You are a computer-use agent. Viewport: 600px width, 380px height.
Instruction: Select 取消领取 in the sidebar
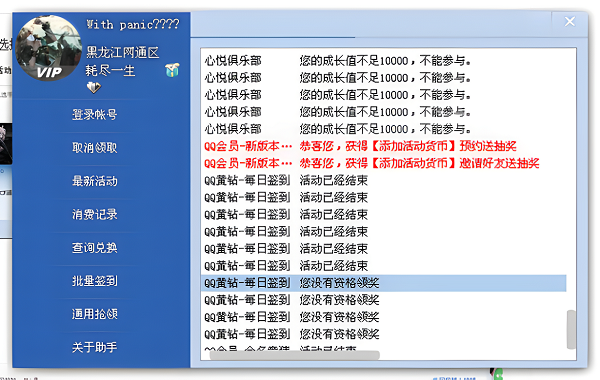click(x=95, y=148)
